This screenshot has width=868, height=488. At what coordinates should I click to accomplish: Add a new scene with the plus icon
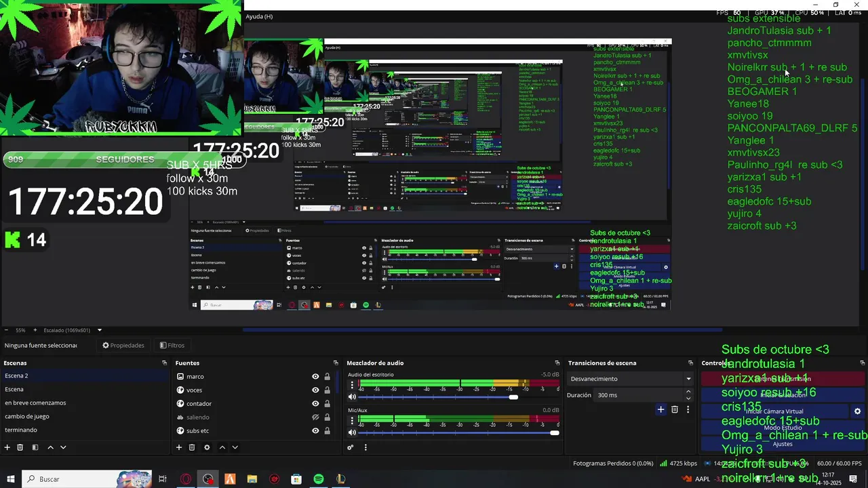click(7, 447)
